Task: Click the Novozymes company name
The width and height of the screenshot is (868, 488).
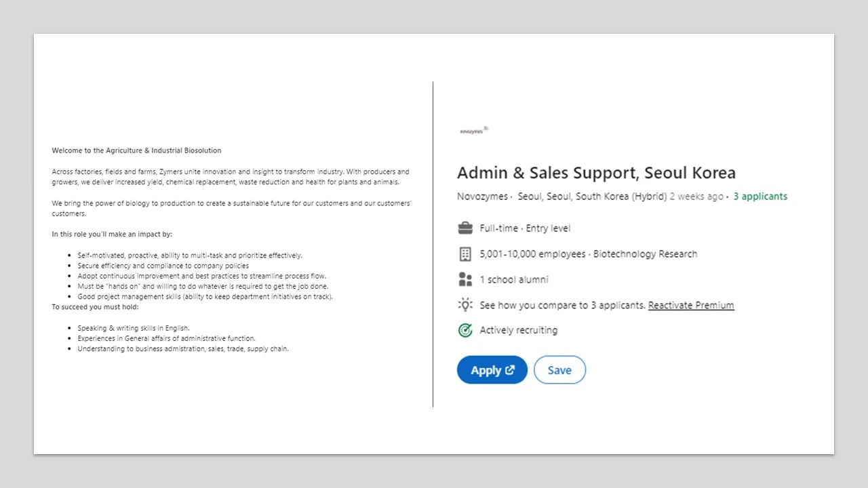Action: coord(482,197)
